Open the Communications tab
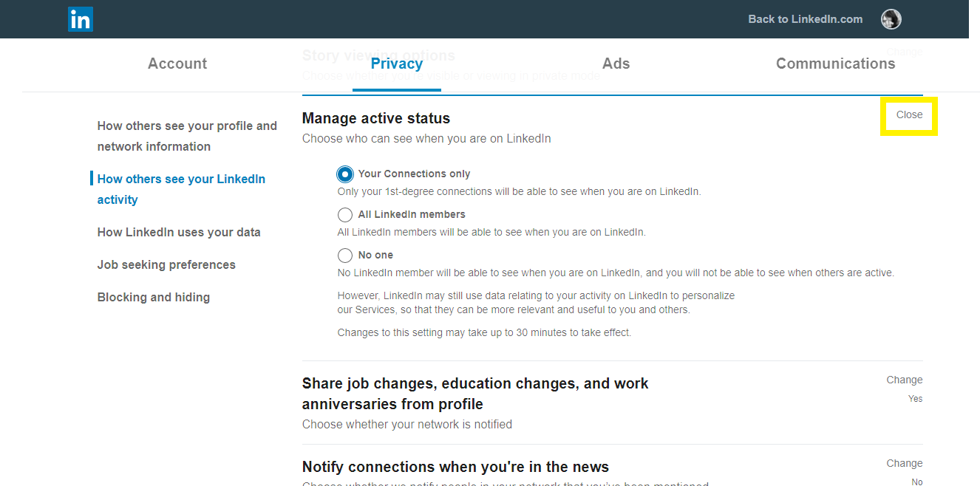 (835, 64)
